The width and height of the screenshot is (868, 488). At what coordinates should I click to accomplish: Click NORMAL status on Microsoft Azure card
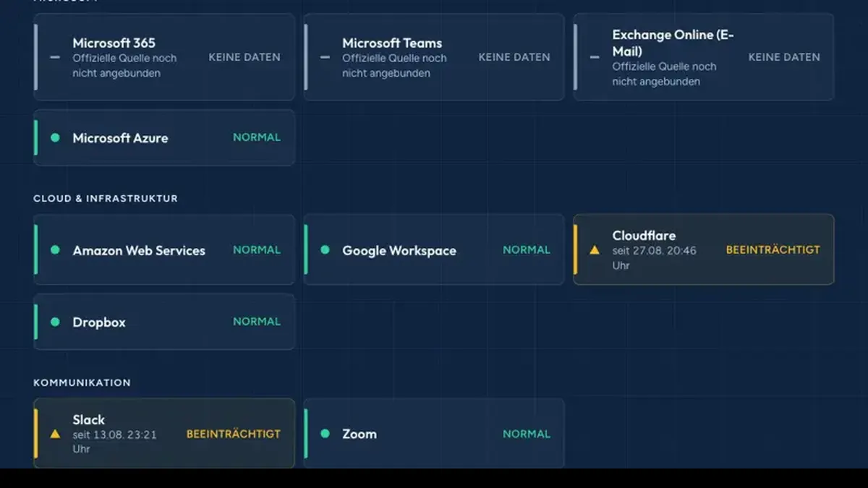click(257, 137)
